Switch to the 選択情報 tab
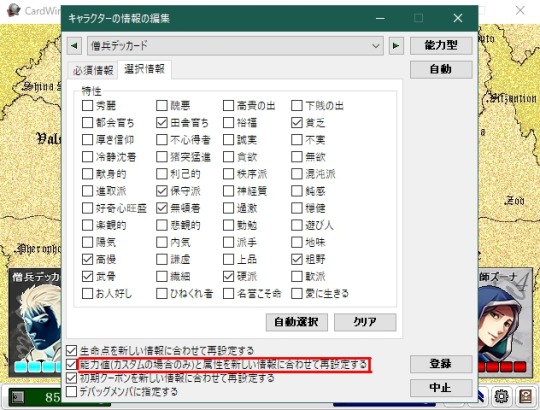The image size is (540, 410). tap(144, 69)
